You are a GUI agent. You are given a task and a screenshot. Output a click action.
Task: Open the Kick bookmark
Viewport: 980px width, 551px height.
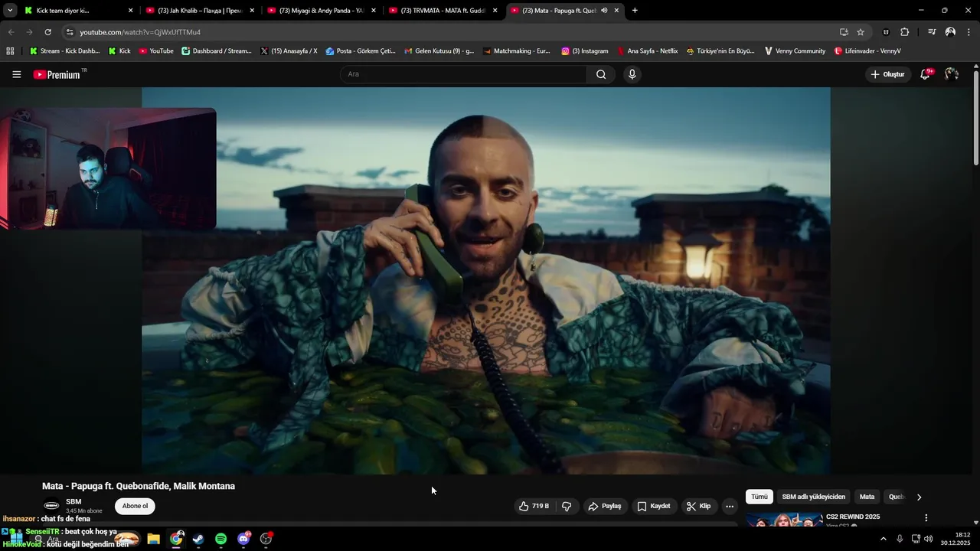(x=119, y=51)
